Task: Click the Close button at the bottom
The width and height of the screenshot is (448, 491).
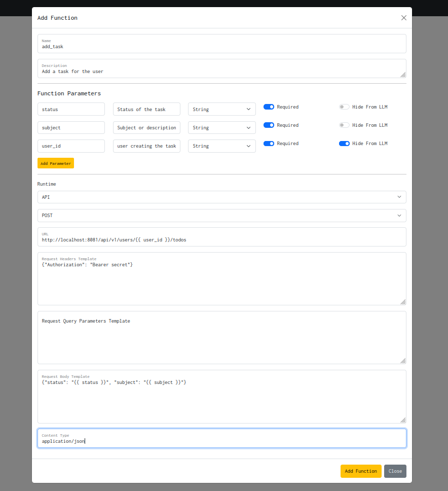Action: (395, 471)
